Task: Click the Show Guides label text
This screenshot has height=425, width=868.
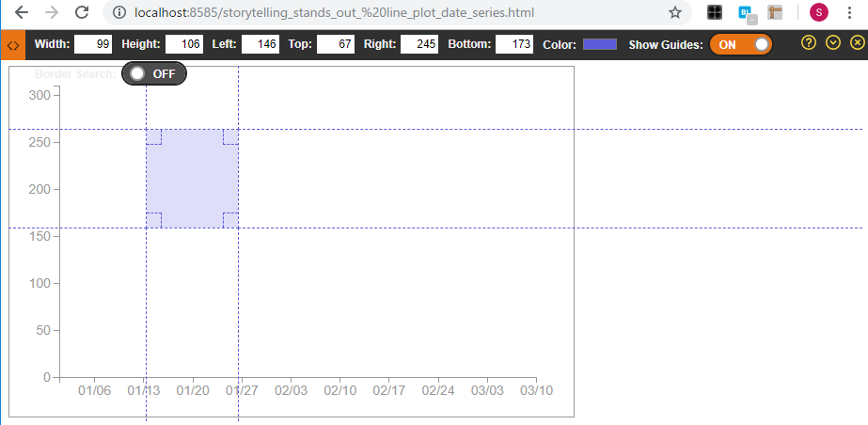Action: [666, 45]
